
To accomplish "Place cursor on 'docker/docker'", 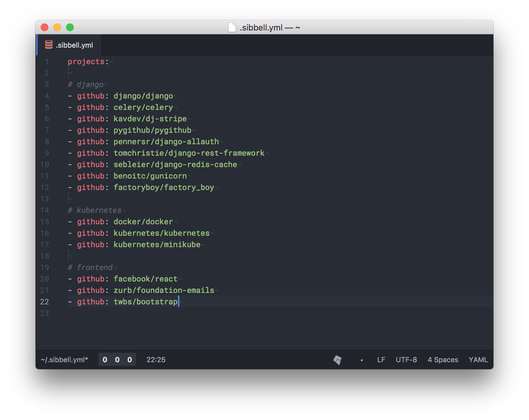I will pyautogui.click(x=143, y=222).
